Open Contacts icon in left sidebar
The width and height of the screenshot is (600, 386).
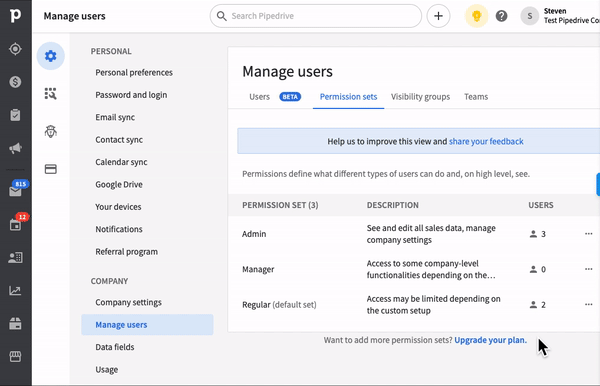click(15, 257)
